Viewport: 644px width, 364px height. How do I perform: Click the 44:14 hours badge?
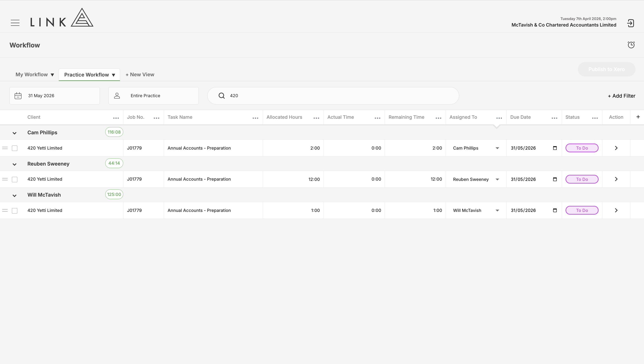114,163
